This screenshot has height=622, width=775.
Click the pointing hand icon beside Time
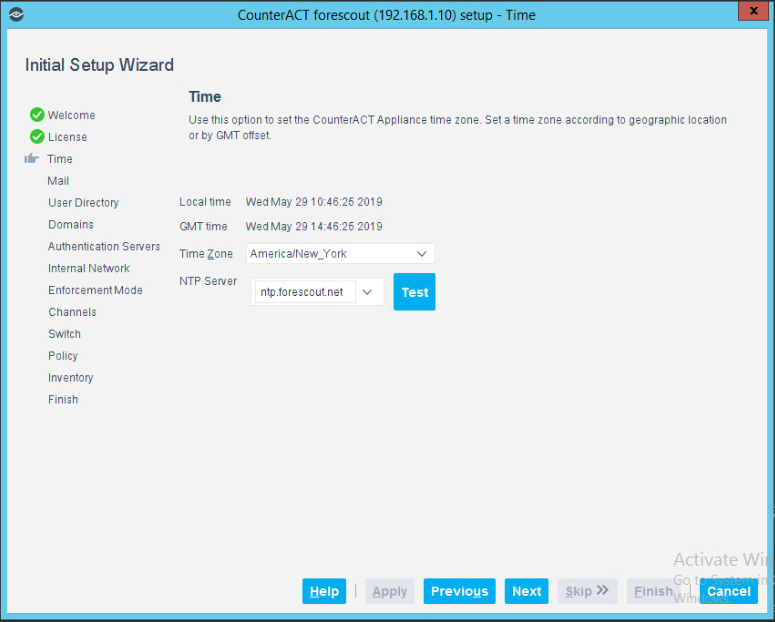point(32,158)
